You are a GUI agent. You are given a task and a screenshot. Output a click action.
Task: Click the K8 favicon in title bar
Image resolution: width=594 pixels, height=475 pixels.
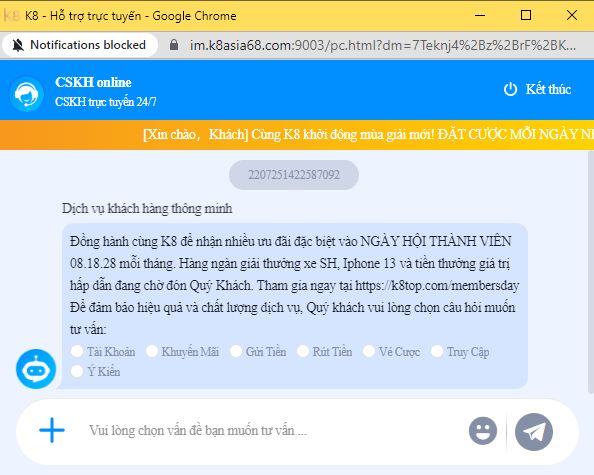11,16
